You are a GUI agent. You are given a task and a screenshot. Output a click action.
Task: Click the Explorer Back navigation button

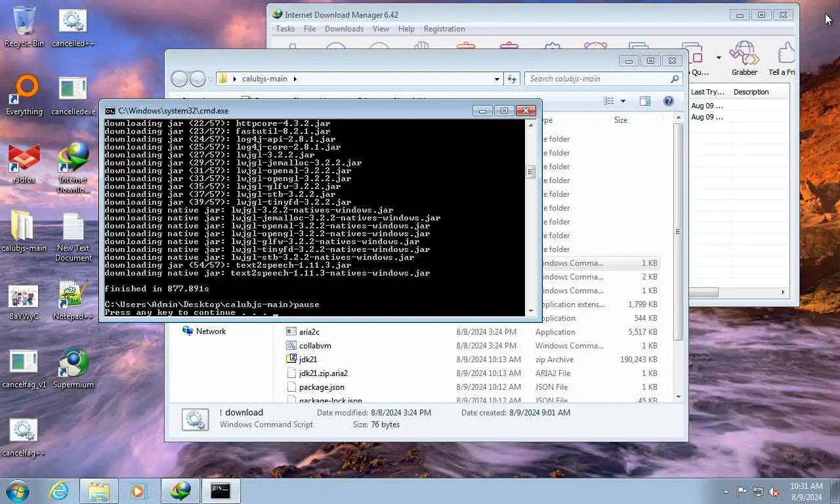pyautogui.click(x=179, y=79)
